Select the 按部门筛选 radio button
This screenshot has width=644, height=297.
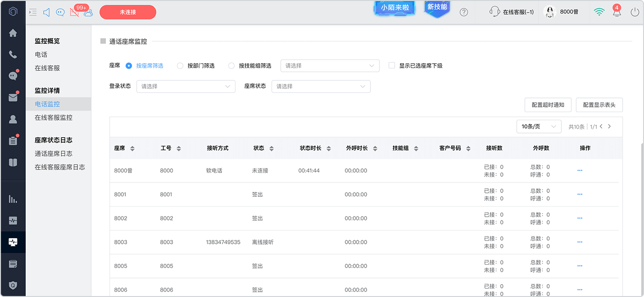click(180, 66)
